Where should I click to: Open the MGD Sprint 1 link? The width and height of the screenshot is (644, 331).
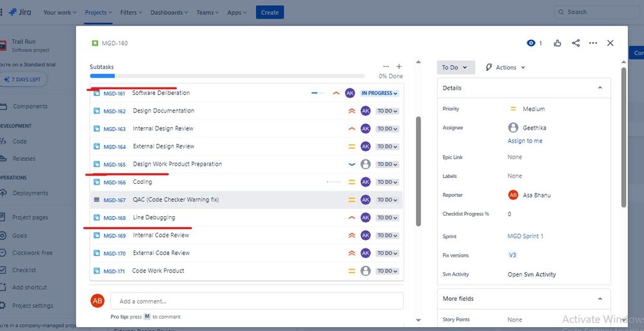[525, 236]
